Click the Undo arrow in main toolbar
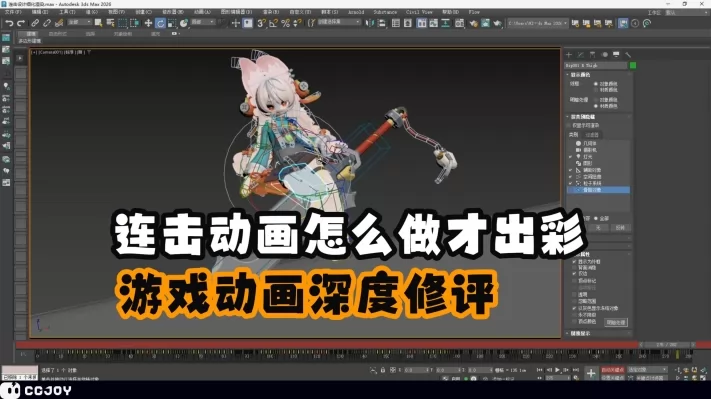Image resolution: width=711 pixels, height=399 pixels. click(9, 23)
